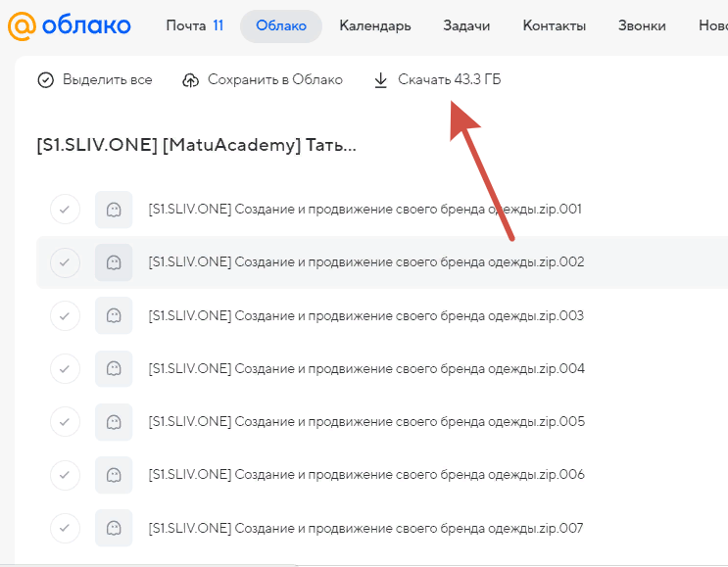Tick the checkbox for zip.004 file
The width and height of the screenshot is (728, 567).
click(x=65, y=369)
